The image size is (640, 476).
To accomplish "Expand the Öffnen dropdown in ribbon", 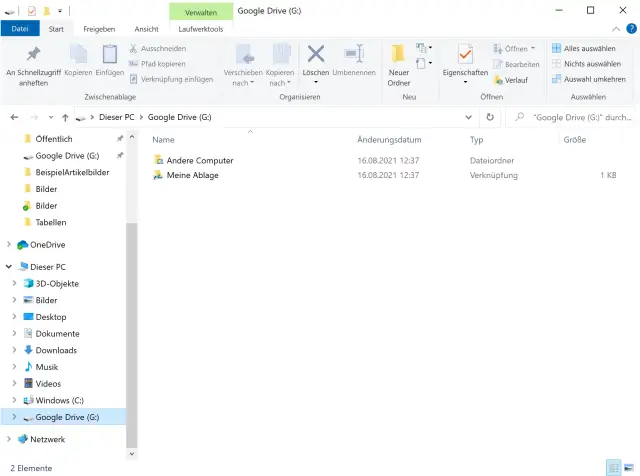I will point(514,49).
